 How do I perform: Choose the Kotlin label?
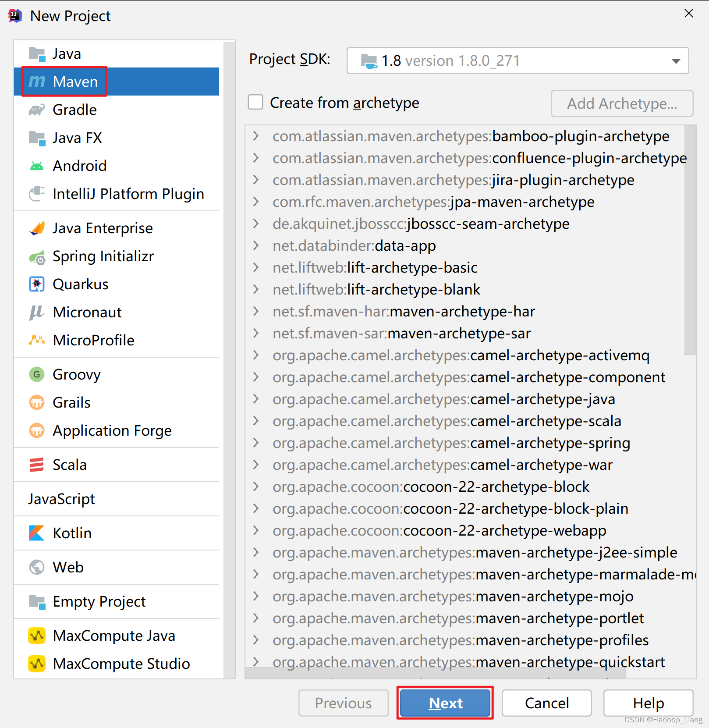[x=72, y=533]
